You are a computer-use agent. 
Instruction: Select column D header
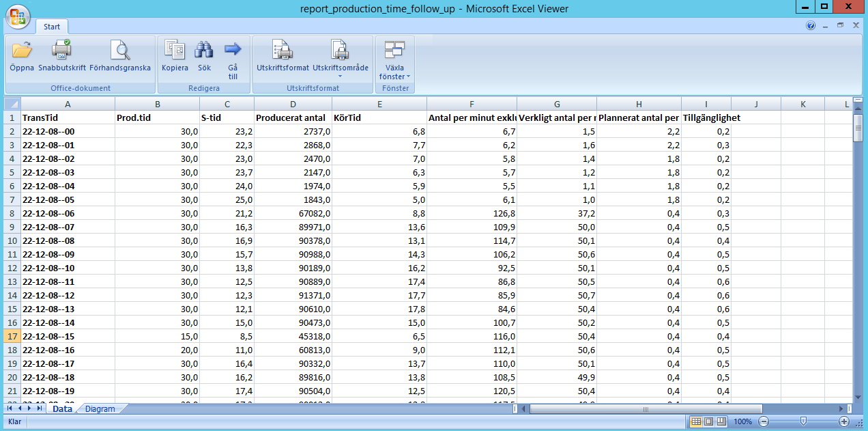pos(293,104)
